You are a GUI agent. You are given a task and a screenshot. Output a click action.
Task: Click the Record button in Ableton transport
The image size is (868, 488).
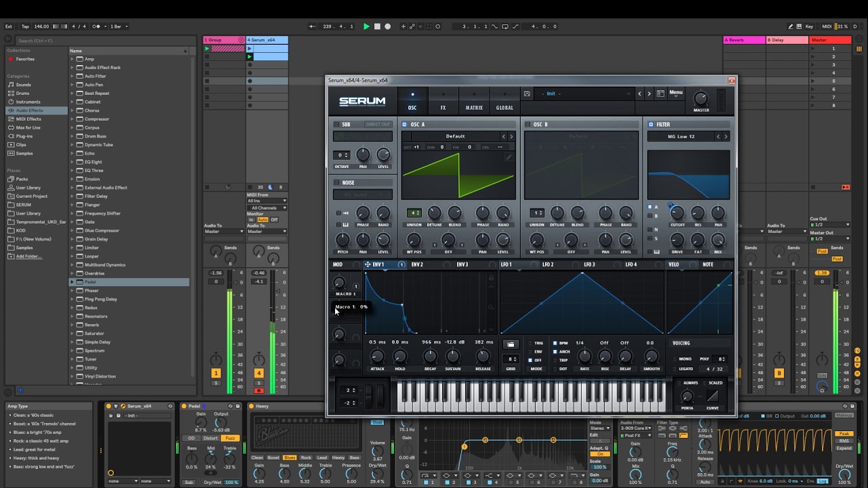[388, 26]
